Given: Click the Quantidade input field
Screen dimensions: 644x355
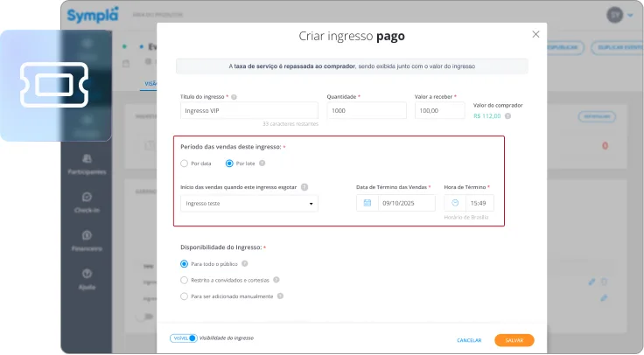Looking at the screenshot, I should click(366, 111).
